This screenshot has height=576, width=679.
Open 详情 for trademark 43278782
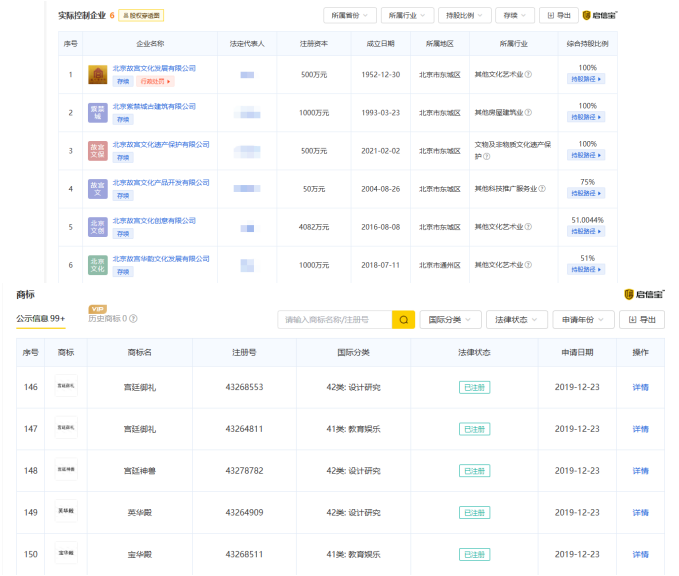(640, 471)
